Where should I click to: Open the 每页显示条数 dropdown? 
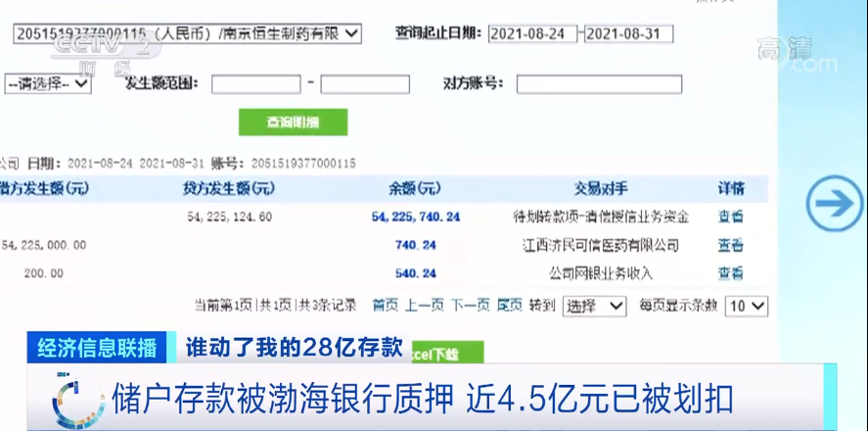pos(747,306)
